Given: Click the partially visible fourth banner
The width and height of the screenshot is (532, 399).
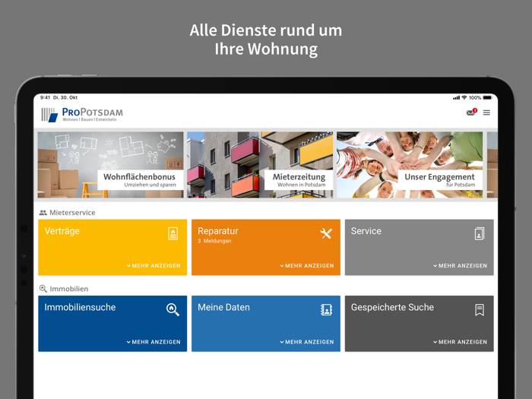Looking at the screenshot, I should 492,165.
